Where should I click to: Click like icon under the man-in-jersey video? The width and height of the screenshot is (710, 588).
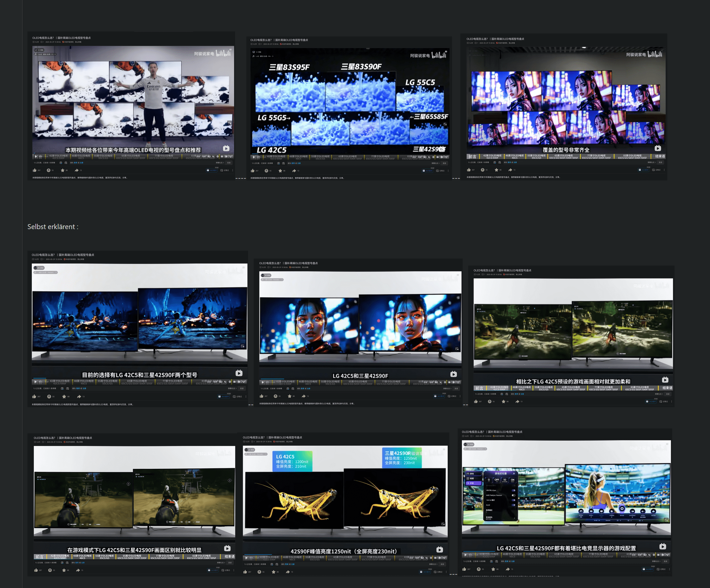tap(34, 170)
